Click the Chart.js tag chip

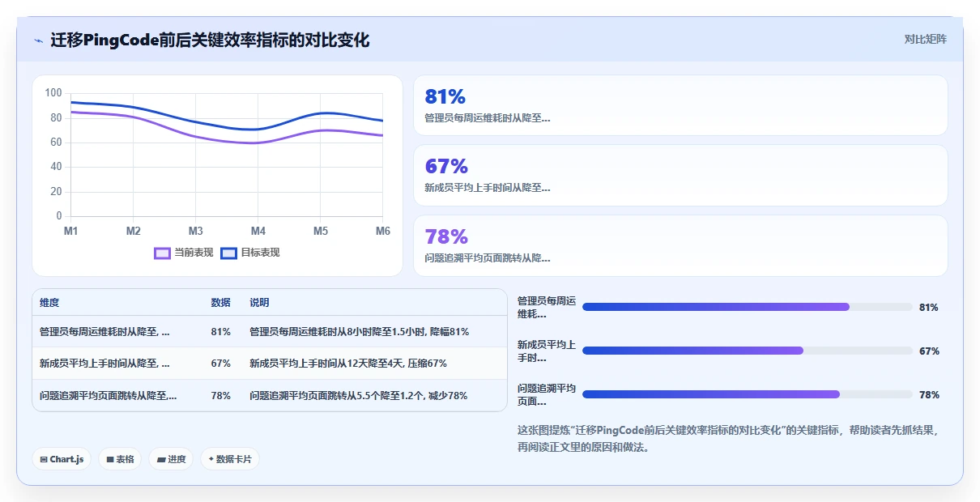(x=62, y=459)
